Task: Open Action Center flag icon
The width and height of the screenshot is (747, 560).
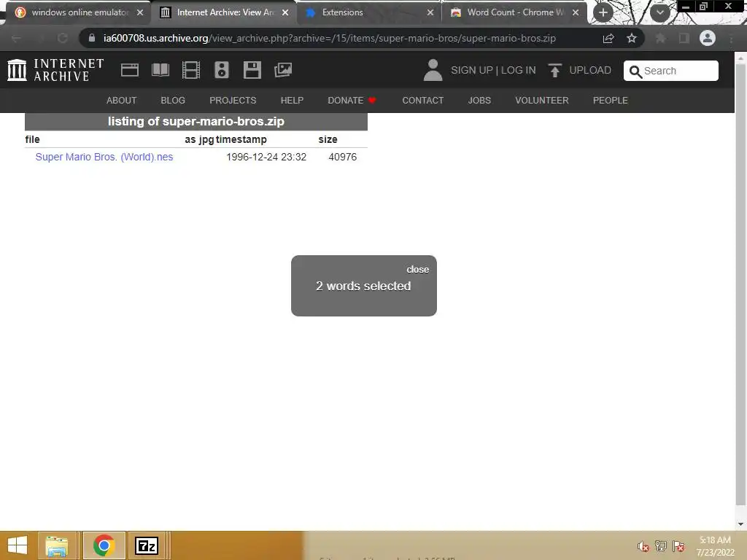Action: point(678,546)
